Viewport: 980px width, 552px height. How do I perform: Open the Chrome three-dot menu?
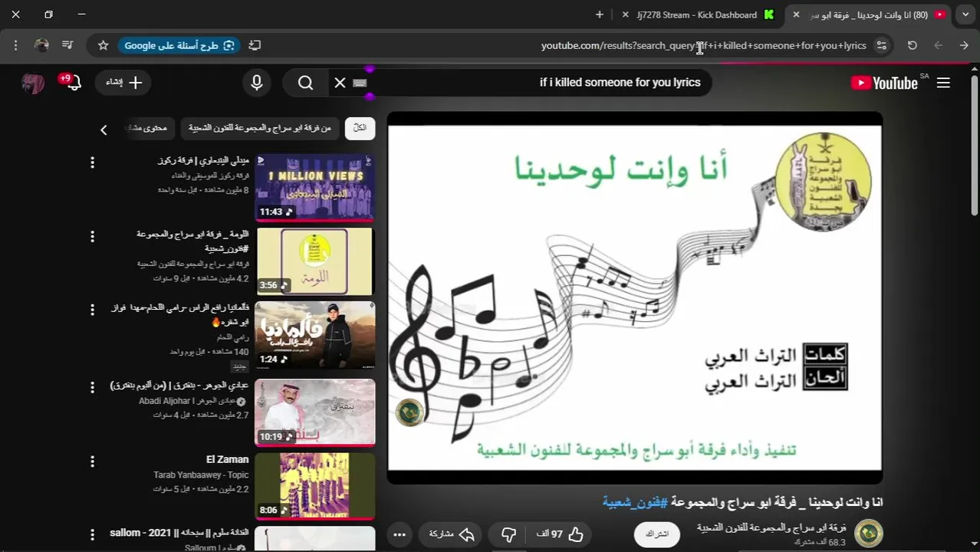point(15,45)
